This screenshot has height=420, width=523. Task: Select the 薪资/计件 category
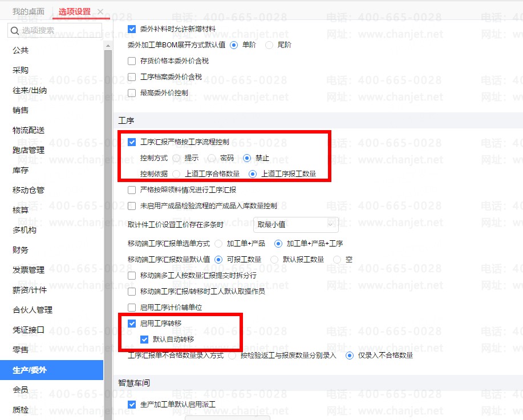tap(29, 290)
